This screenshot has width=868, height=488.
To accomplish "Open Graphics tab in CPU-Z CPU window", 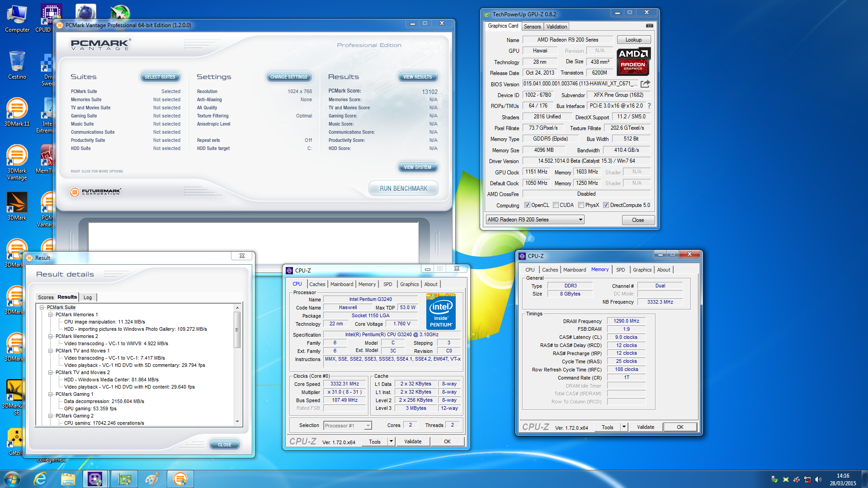I will point(409,284).
